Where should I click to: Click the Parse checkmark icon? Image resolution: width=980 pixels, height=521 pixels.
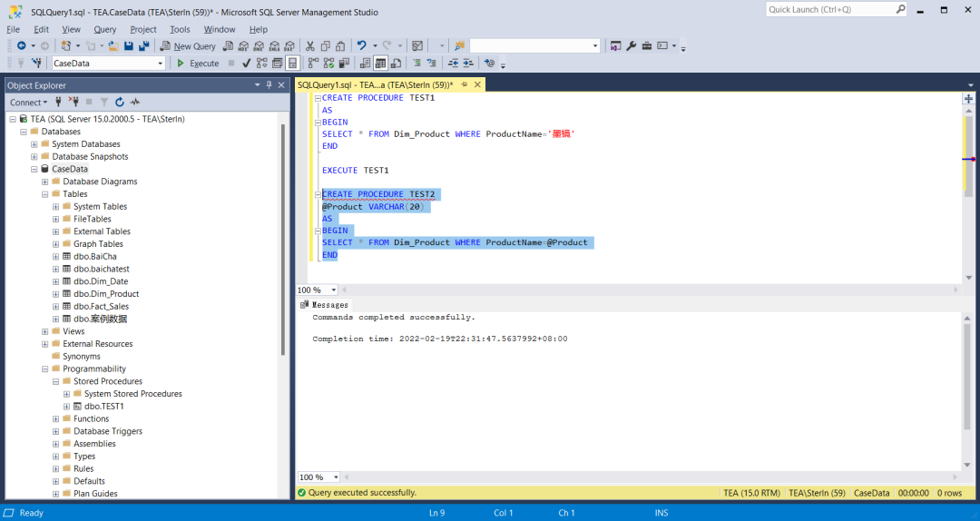pyautogui.click(x=246, y=64)
